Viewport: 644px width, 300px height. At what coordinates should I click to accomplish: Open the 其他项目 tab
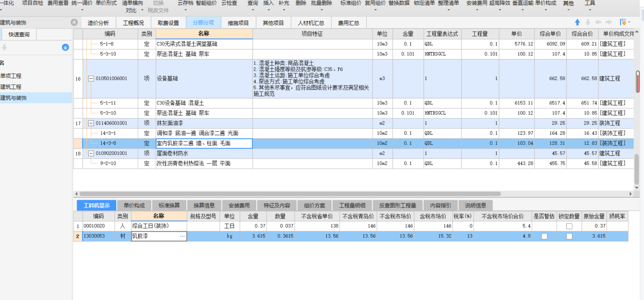(x=273, y=23)
